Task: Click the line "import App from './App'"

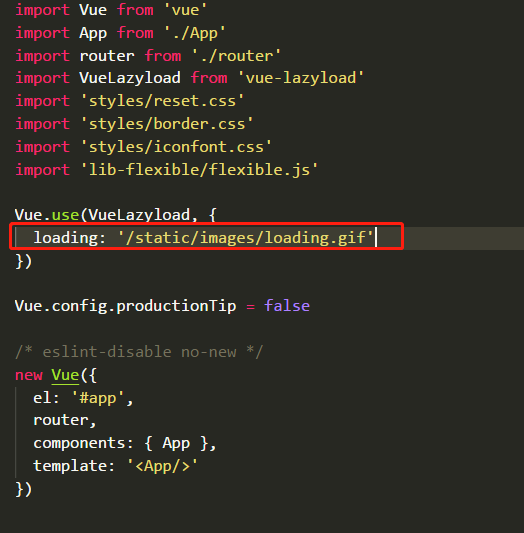Action: pos(120,33)
